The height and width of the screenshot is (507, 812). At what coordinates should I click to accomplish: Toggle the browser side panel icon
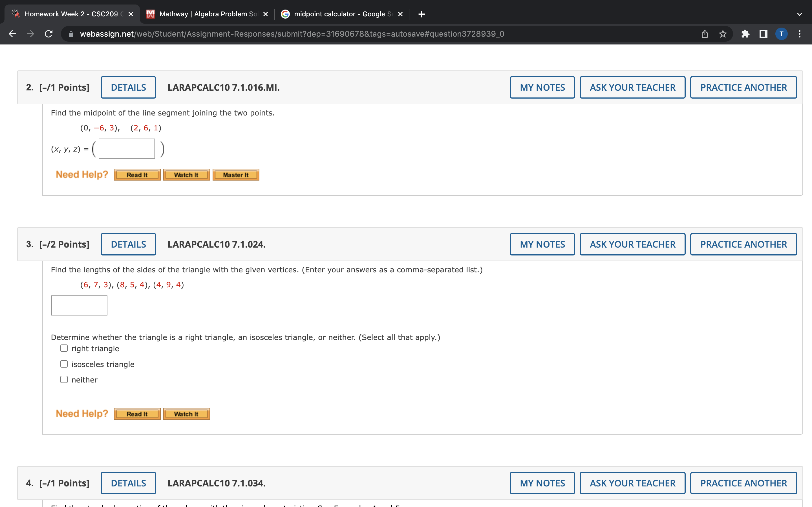[x=763, y=34]
